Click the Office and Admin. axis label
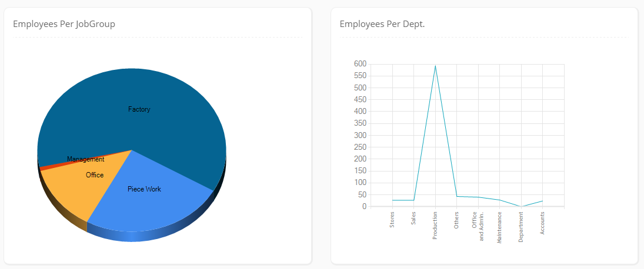Screen dimensions: 644x269 click(478, 226)
